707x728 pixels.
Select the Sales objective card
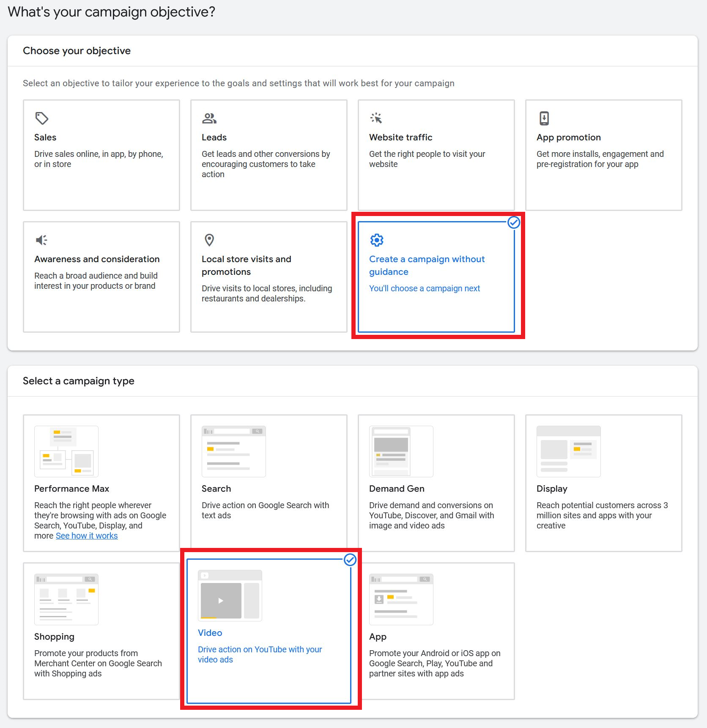click(x=101, y=155)
